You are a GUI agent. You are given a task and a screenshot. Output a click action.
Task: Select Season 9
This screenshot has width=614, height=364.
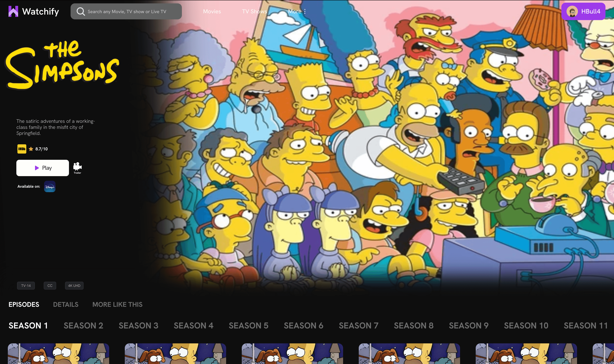coord(469,325)
